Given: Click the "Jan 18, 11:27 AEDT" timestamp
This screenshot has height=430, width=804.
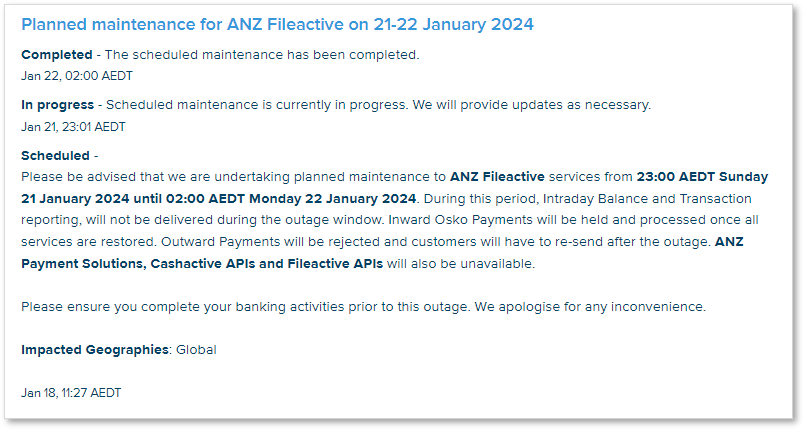Looking at the screenshot, I should [x=71, y=393].
